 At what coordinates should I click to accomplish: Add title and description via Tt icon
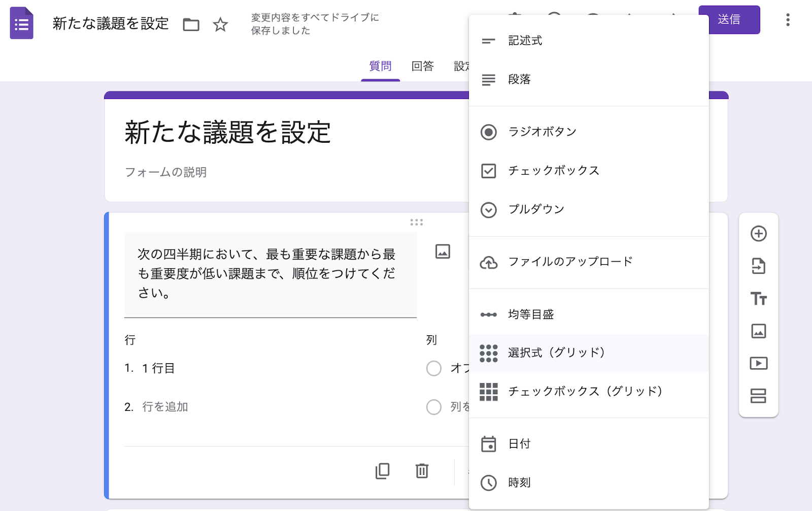click(x=758, y=299)
